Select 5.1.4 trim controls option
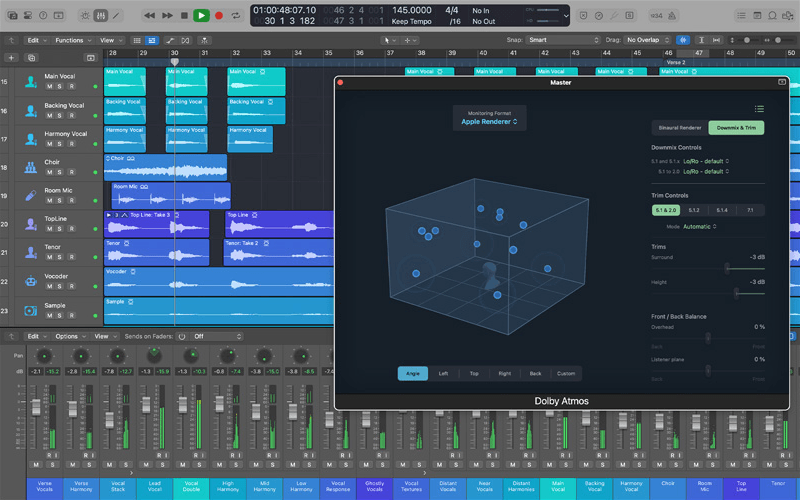The height and width of the screenshot is (500, 800). click(722, 210)
